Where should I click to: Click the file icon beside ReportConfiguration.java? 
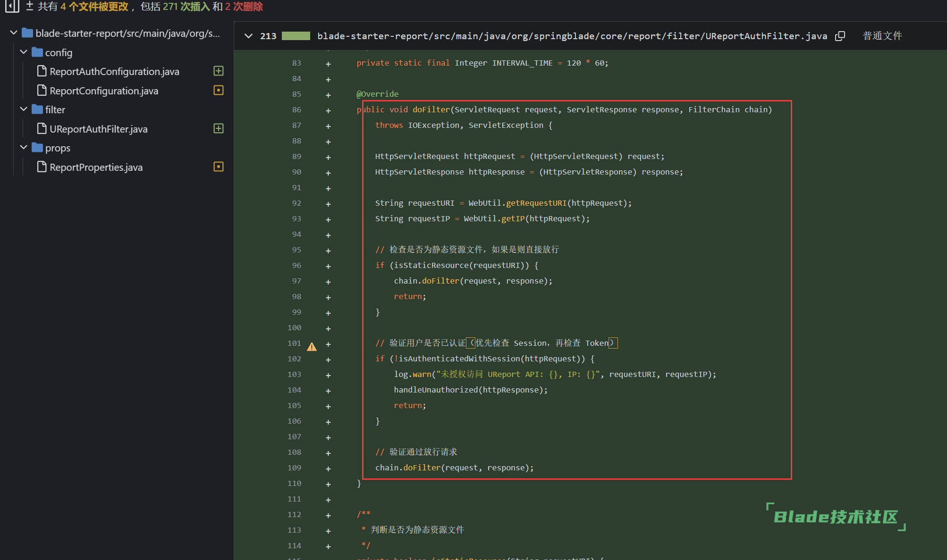(x=42, y=91)
